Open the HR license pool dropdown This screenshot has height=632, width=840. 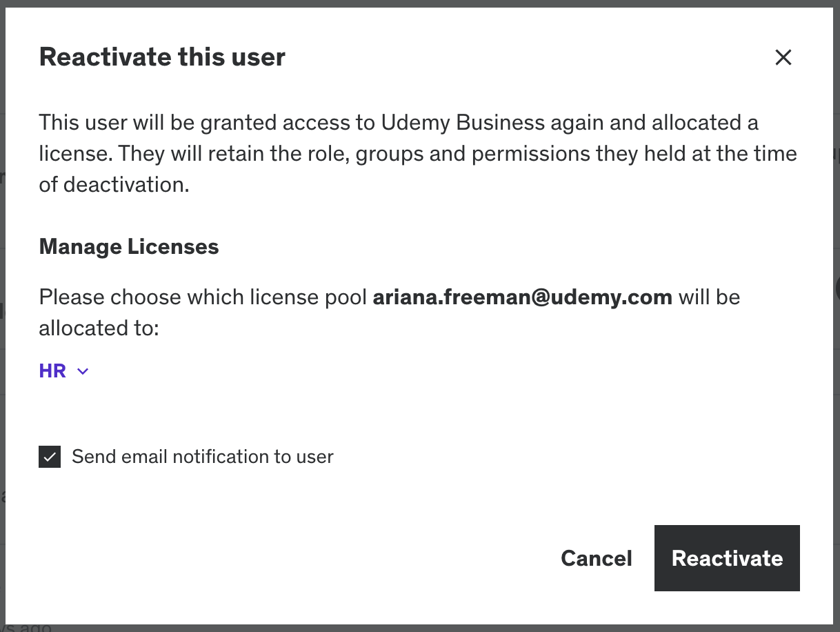pyautogui.click(x=64, y=371)
